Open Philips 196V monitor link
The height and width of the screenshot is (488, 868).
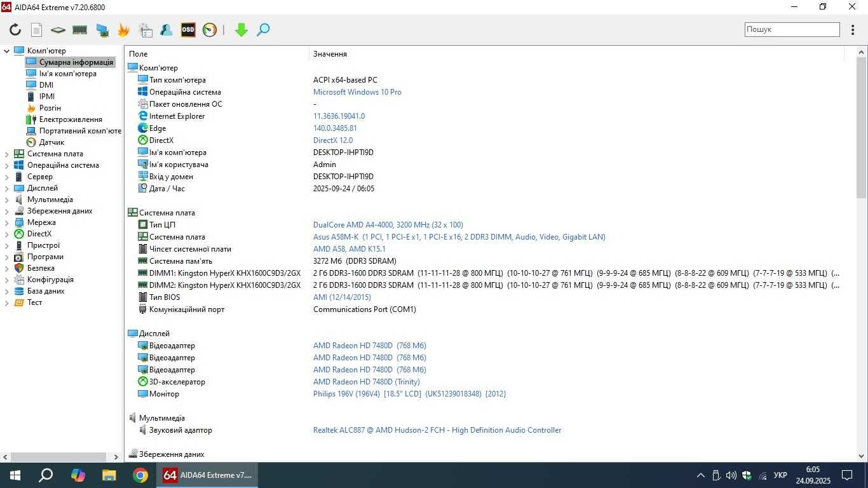(409, 394)
